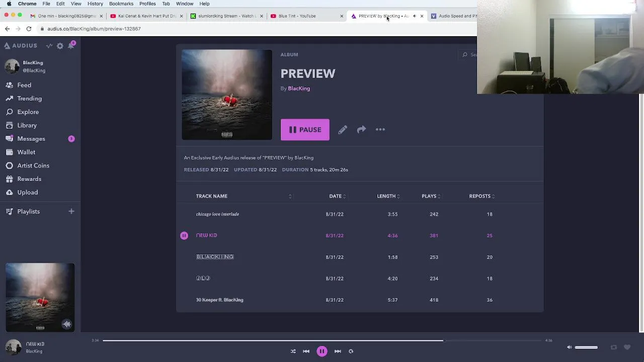Click the Apple menu icon

pos(9,4)
